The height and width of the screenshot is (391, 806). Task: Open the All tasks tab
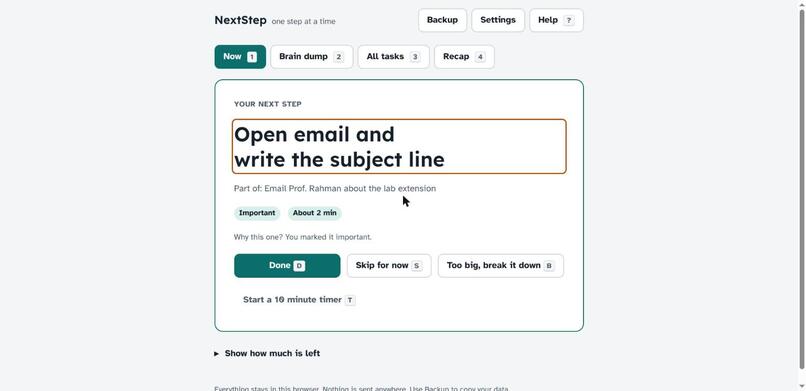tap(393, 57)
